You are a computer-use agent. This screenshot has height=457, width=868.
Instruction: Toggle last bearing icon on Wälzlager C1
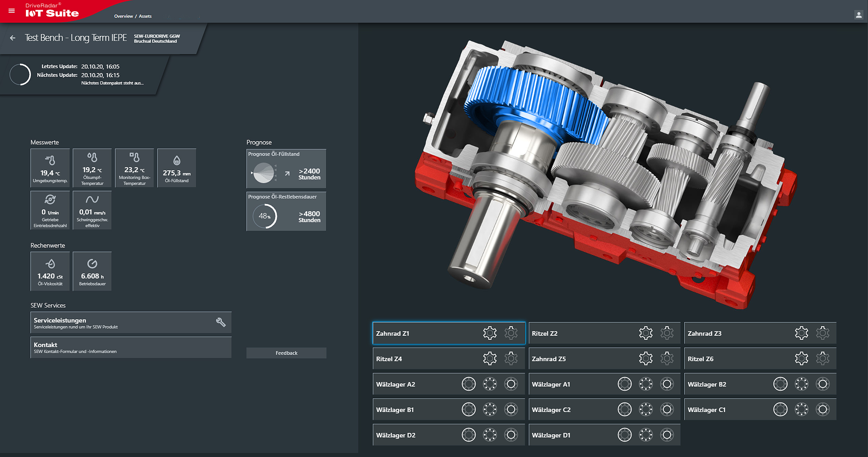[823, 409]
